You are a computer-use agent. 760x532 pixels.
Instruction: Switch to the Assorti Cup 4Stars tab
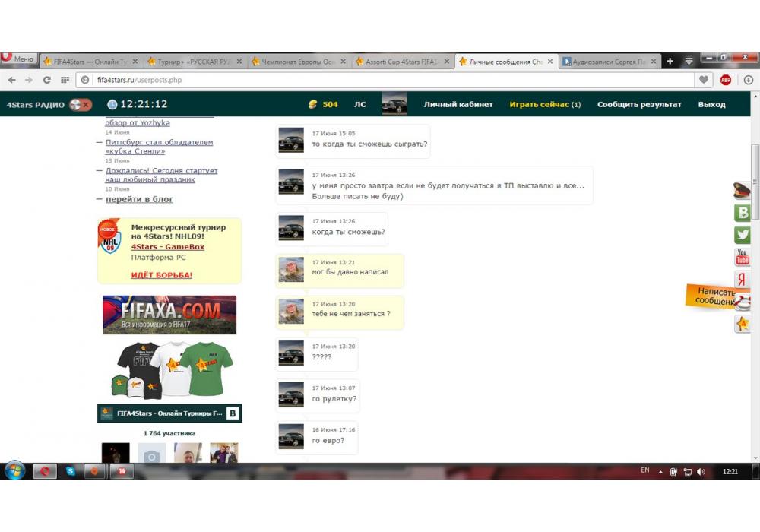(x=401, y=62)
